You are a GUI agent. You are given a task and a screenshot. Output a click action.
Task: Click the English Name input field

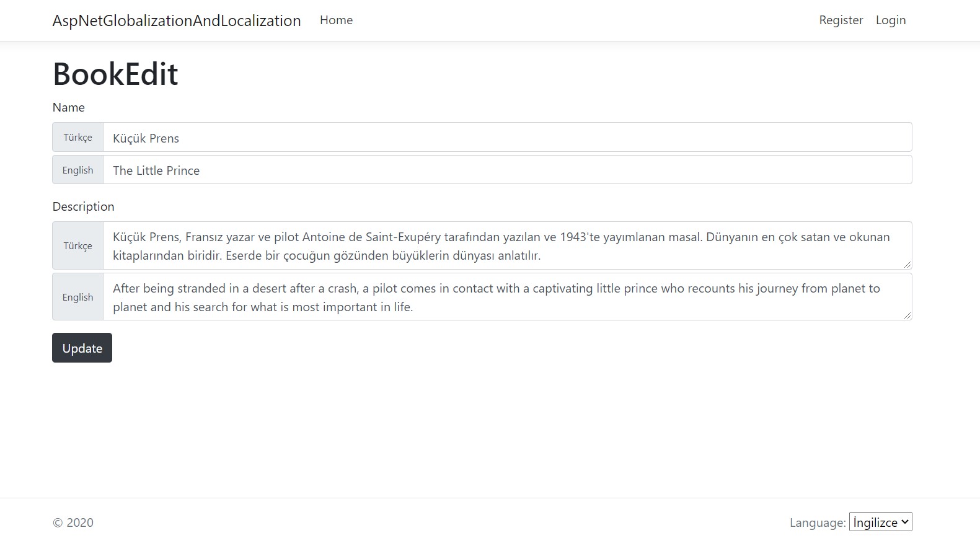coord(507,170)
